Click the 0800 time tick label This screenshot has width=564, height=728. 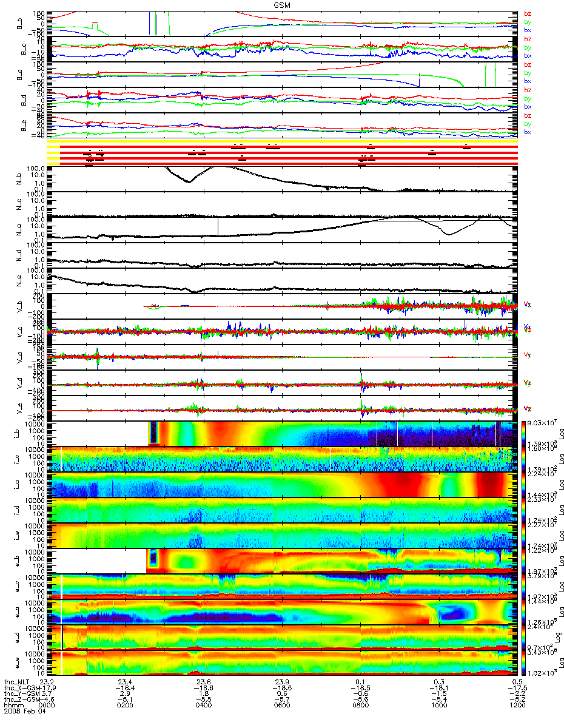point(361,706)
